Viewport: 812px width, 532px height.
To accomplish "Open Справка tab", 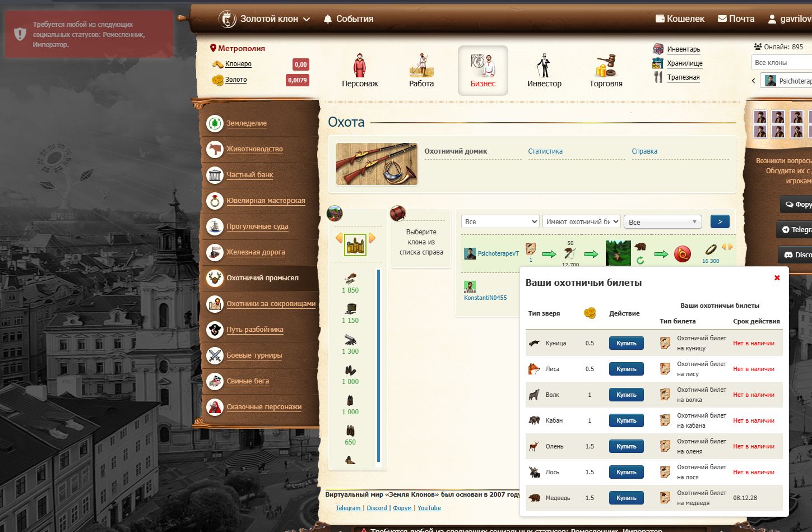I will coord(644,151).
